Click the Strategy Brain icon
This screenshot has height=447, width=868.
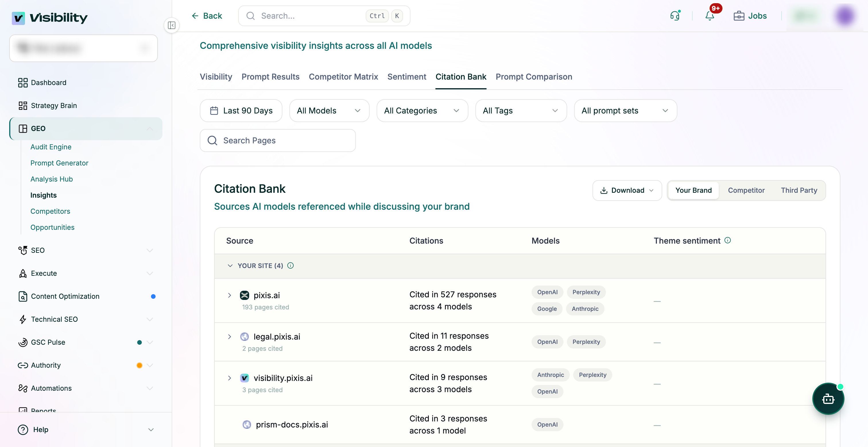(x=23, y=106)
